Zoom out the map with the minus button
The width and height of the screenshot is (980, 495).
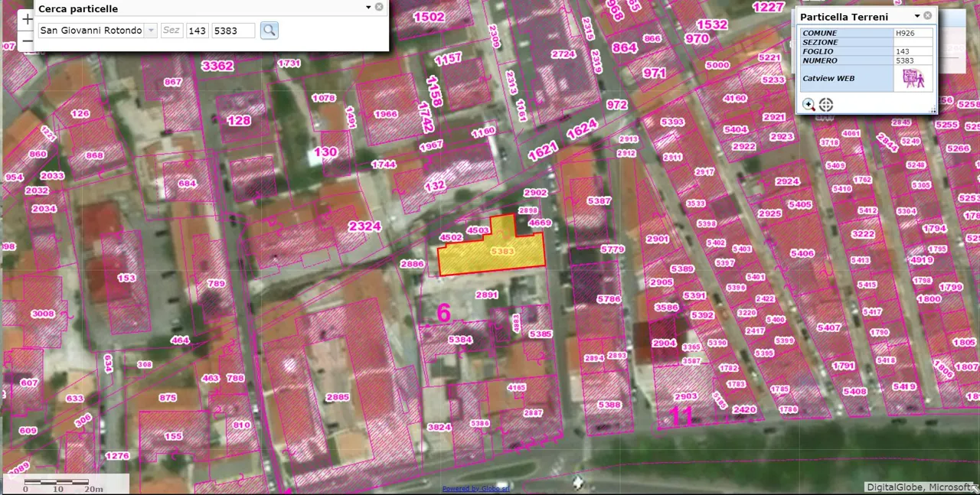(x=27, y=41)
